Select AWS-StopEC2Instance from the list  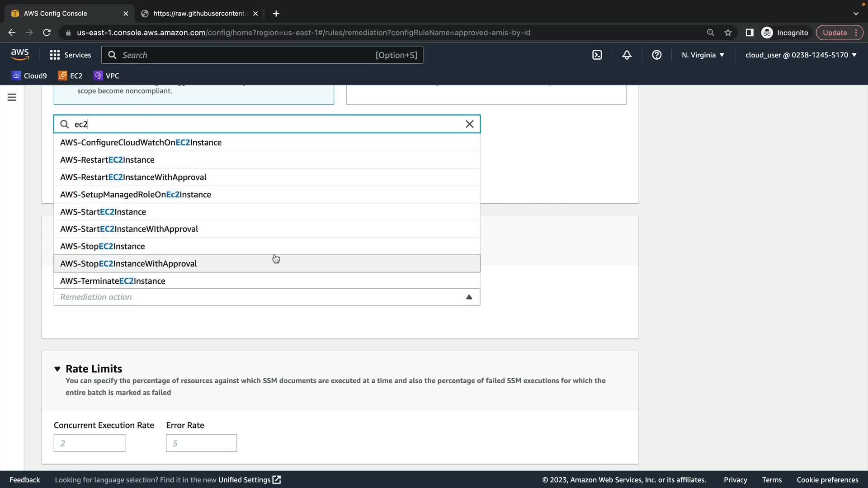coord(103,246)
